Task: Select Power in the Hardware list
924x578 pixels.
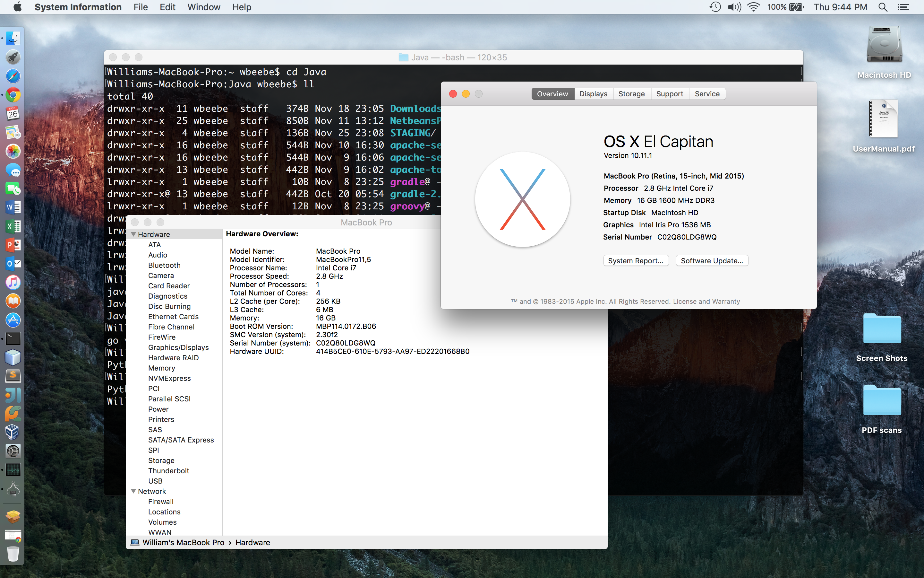Action: pyautogui.click(x=158, y=409)
